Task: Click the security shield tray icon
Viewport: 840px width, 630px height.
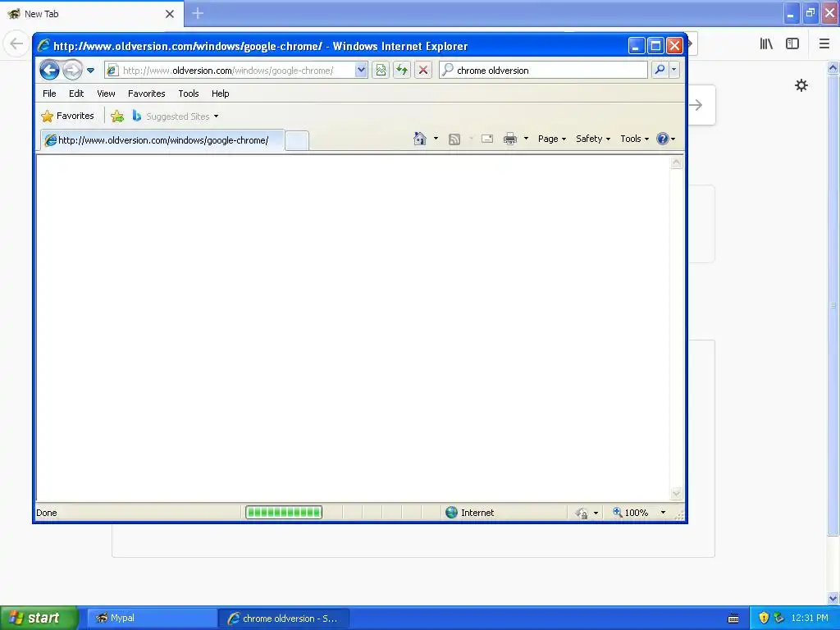Action: tap(764, 618)
